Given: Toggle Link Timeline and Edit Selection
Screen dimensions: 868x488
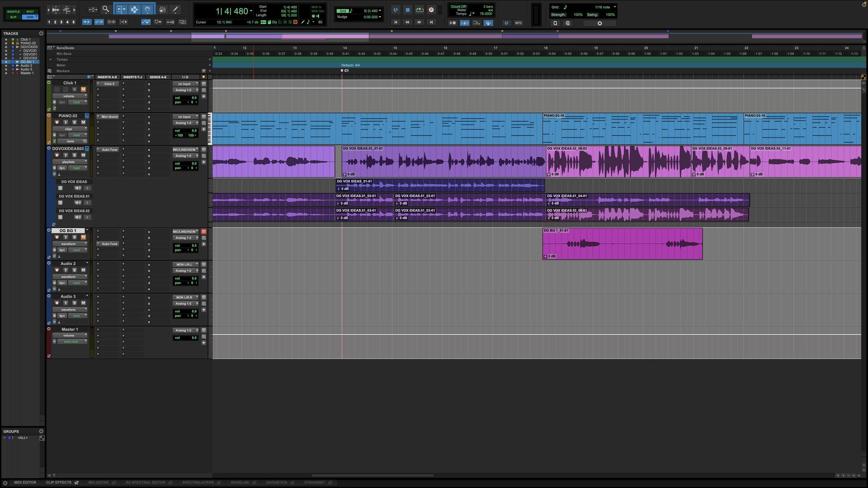Looking at the screenshot, I should pyautogui.click(x=99, y=22).
